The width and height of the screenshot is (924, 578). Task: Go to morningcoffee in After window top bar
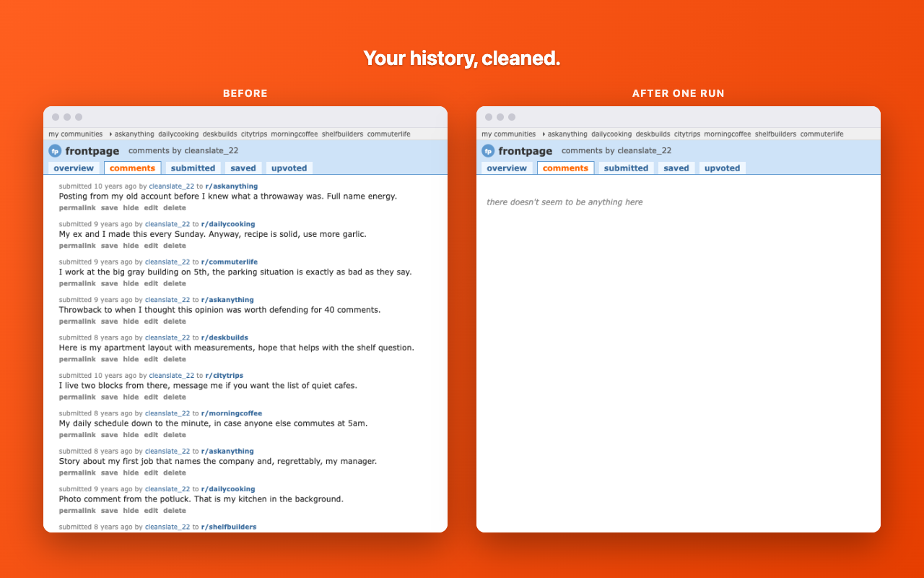pyautogui.click(x=728, y=134)
